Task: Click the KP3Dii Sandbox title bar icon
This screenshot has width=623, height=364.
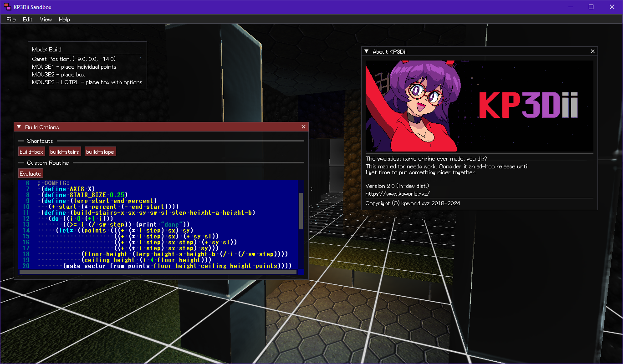Action: [x=7, y=7]
